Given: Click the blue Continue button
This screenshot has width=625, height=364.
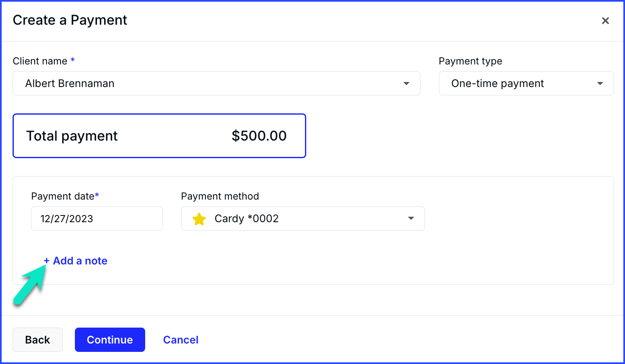Looking at the screenshot, I should tap(110, 340).
